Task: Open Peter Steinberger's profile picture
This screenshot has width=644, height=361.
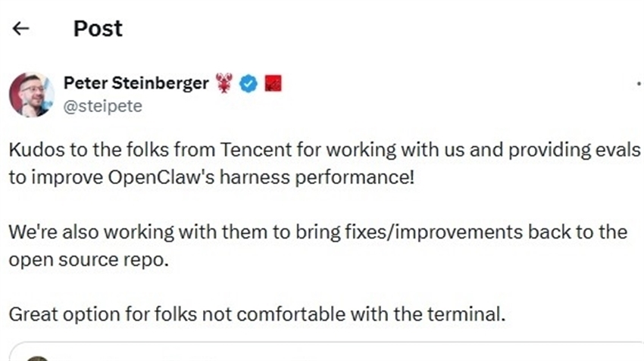Action: coord(31,95)
